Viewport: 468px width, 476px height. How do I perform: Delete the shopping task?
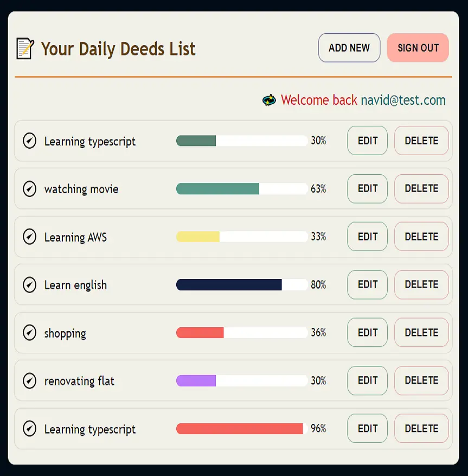pyautogui.click(x=421, y=333)
